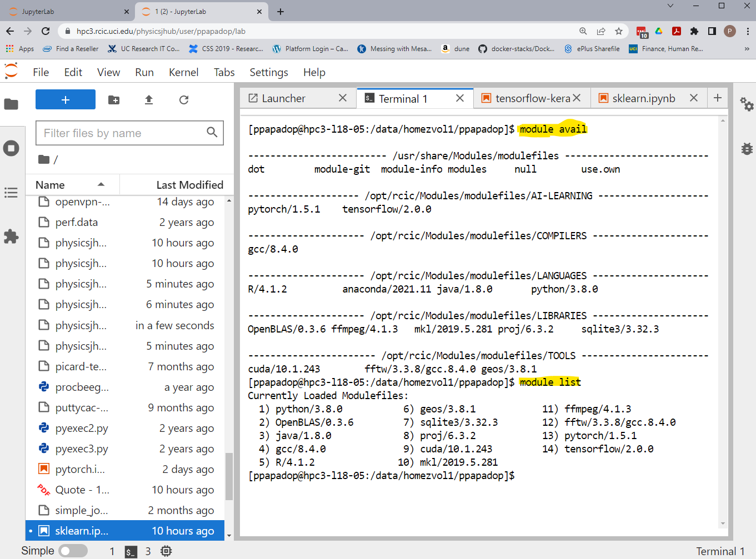Select the pyexec3.py file
The height and width of the screenshot is (559, 756).
click(125, 449)
